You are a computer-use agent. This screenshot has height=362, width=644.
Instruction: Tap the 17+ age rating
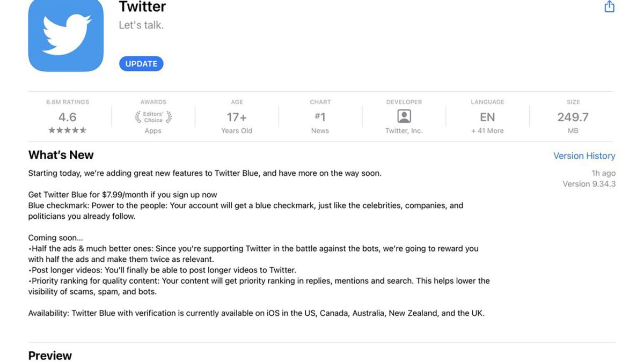(x=237, y=117)
